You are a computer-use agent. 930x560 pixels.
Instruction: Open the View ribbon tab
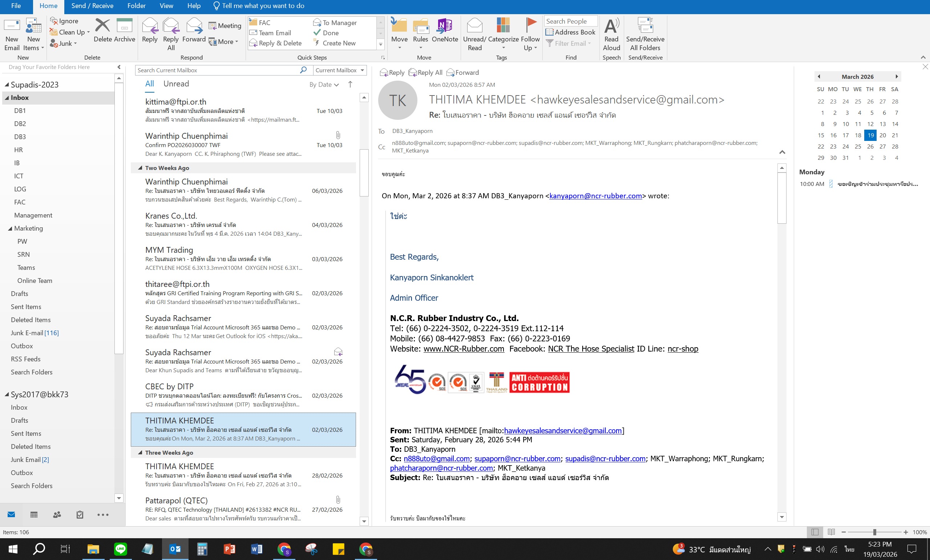coord(166,6)
